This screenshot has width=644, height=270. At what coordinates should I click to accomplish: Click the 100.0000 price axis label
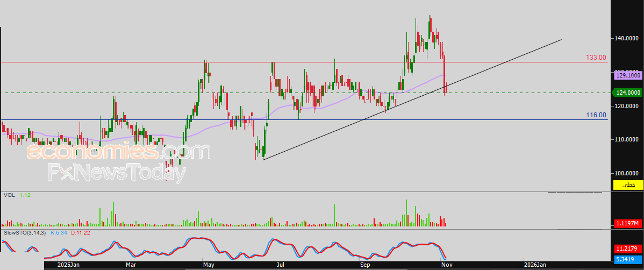(x=627, y=173)
